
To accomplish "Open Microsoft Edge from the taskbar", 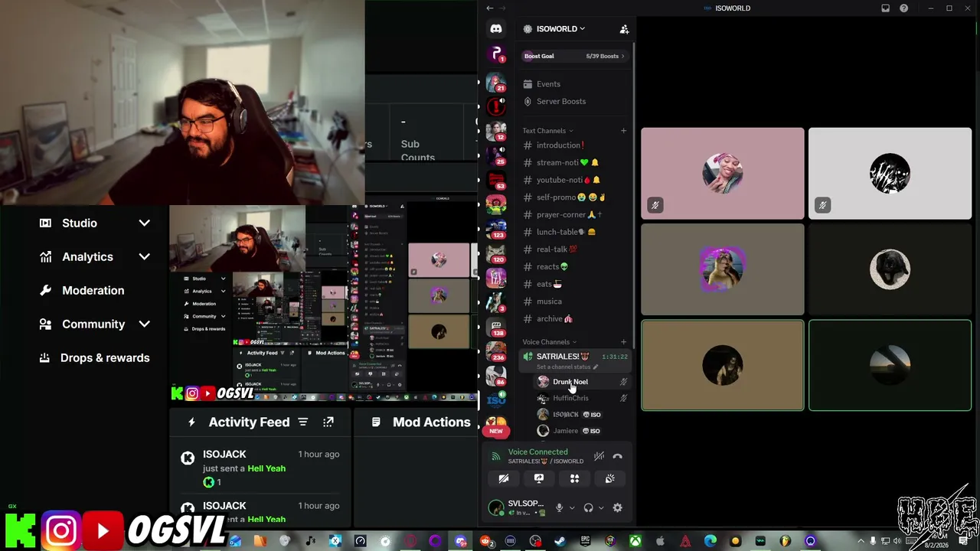I will coord(710,541).
